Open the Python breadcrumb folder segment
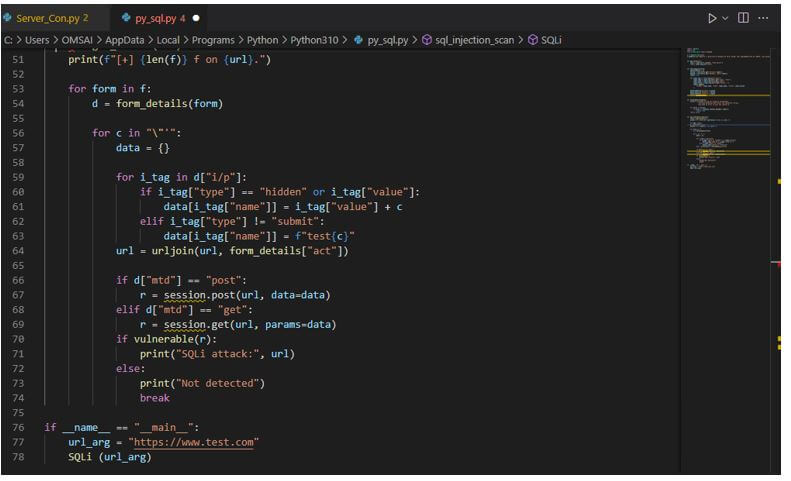791x481 pixels. point(262,40)
